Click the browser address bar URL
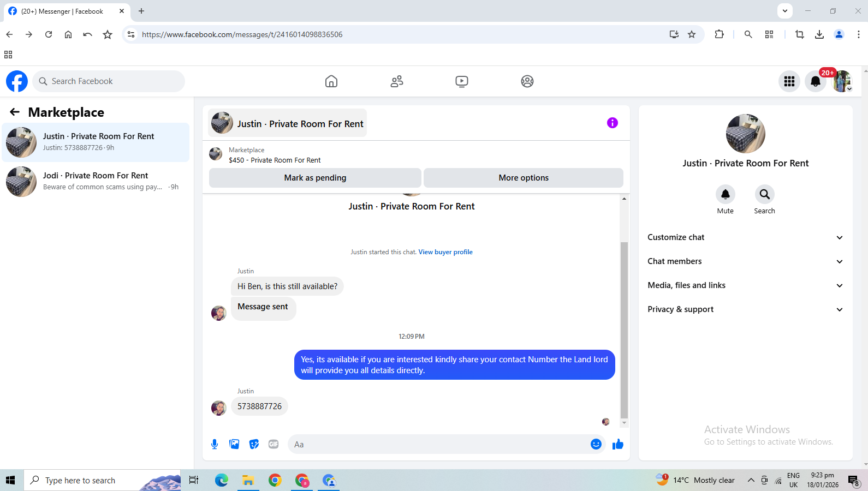 (242, 34)
